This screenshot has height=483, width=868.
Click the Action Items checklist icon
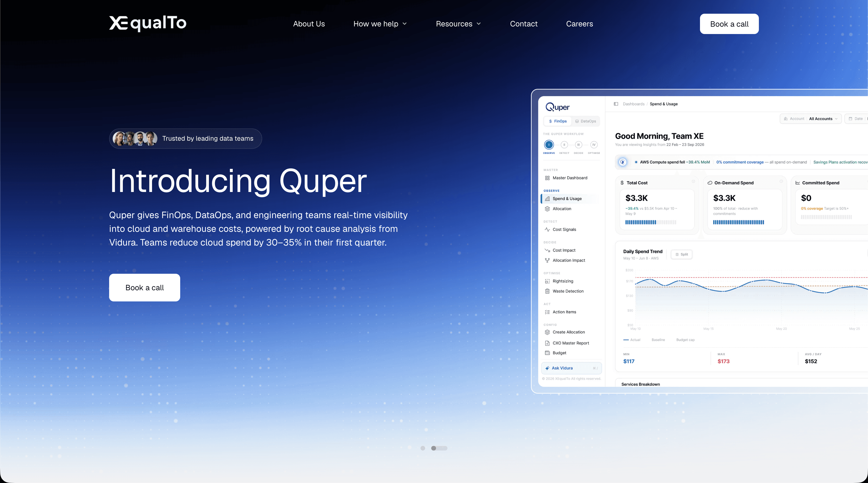[547, 312]
